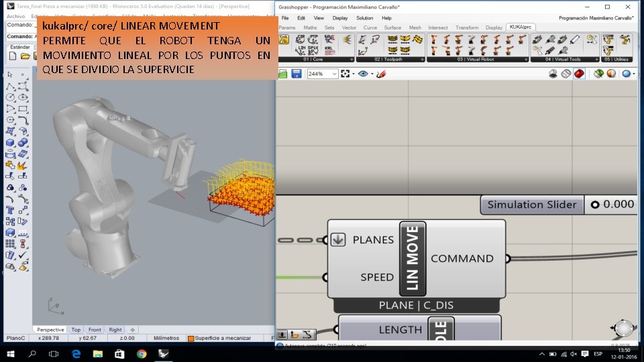Open File Explorer from the taskbar
Viewport: 644px width, 362px height.
point(98,354)
